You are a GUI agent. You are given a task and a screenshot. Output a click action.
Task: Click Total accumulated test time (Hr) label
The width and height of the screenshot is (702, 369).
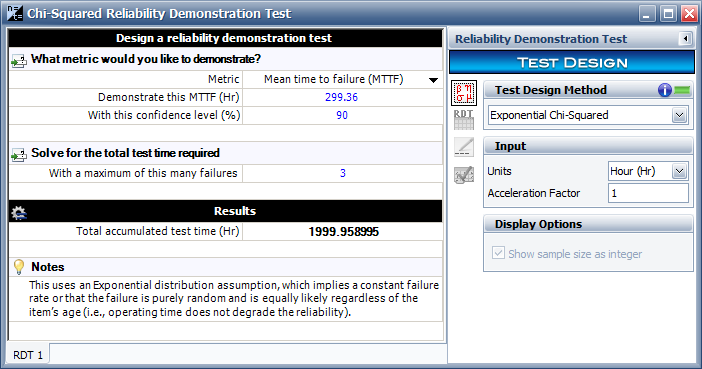click(x=158, y=231)
